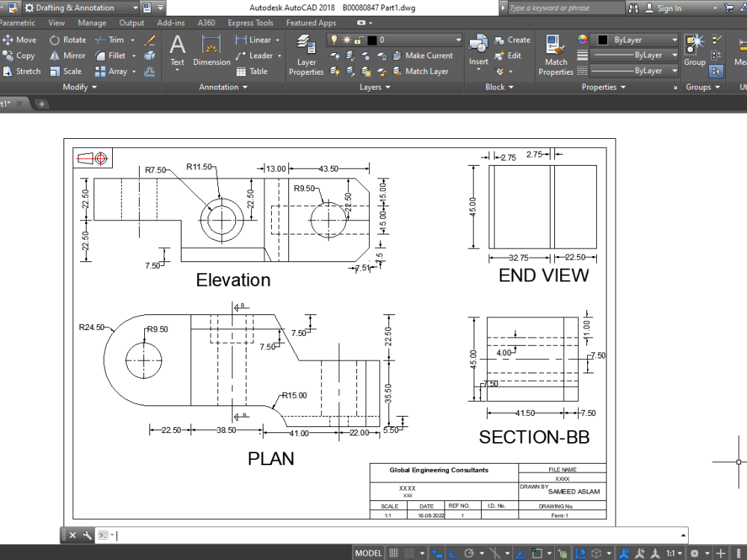This screenshot has width=747, height=560.
Task: Toggle snap mode in status bar
Action: click(x=411, y=553)
